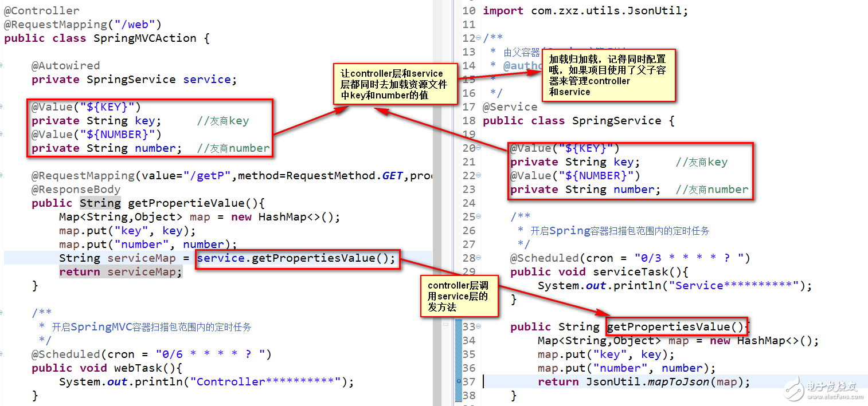The image size is (868, 406).
Task: Select the yellow note about controller calling service
Action: pyautogui.click(x=459, y=296)
